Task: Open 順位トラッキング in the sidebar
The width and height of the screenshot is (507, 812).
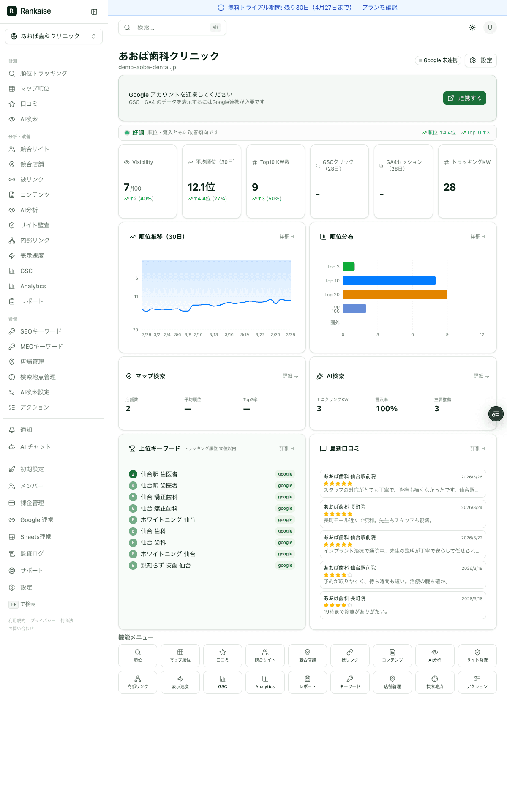Action: pyautogui.click(x=54, y=74)
